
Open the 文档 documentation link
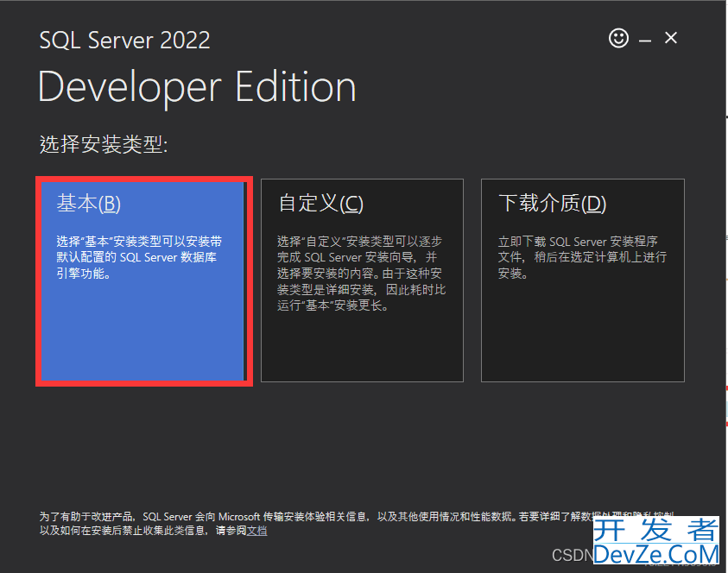256,531
